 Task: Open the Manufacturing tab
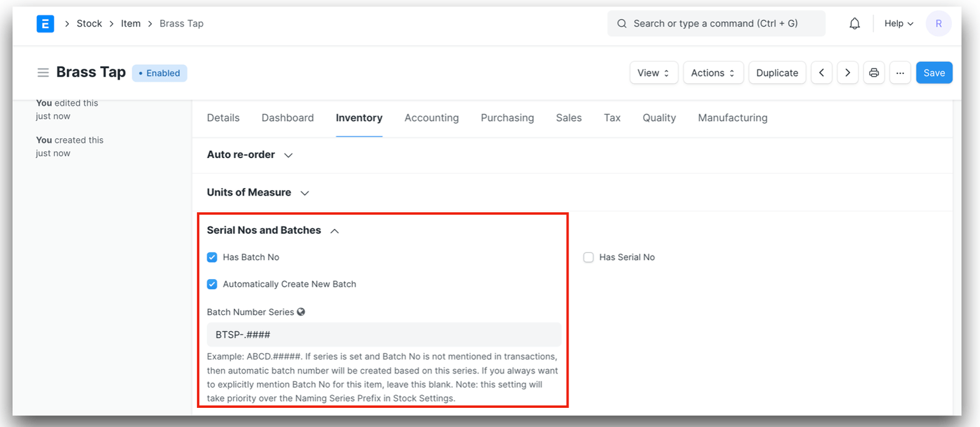coord(732,118)
